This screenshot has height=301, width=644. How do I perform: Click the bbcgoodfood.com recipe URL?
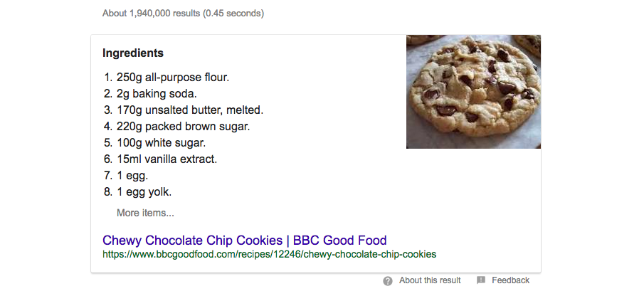tap(270, 254)
